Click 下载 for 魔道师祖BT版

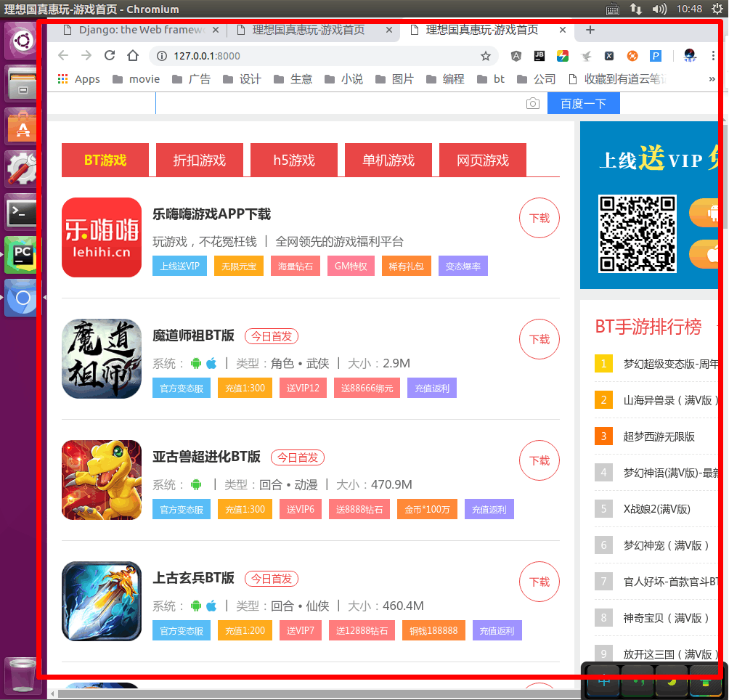(539, 339)
